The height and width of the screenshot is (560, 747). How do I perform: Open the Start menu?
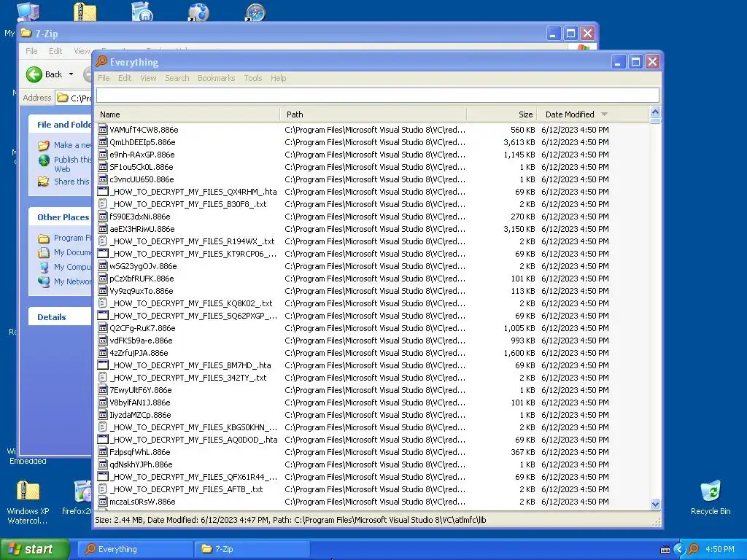pos(34,549)
